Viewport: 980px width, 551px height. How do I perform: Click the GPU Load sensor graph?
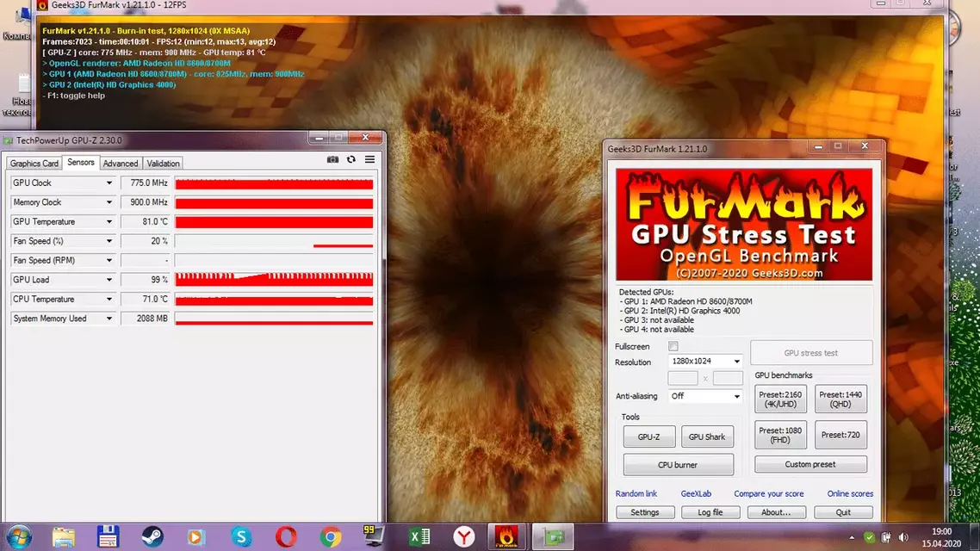coord(275,280)
